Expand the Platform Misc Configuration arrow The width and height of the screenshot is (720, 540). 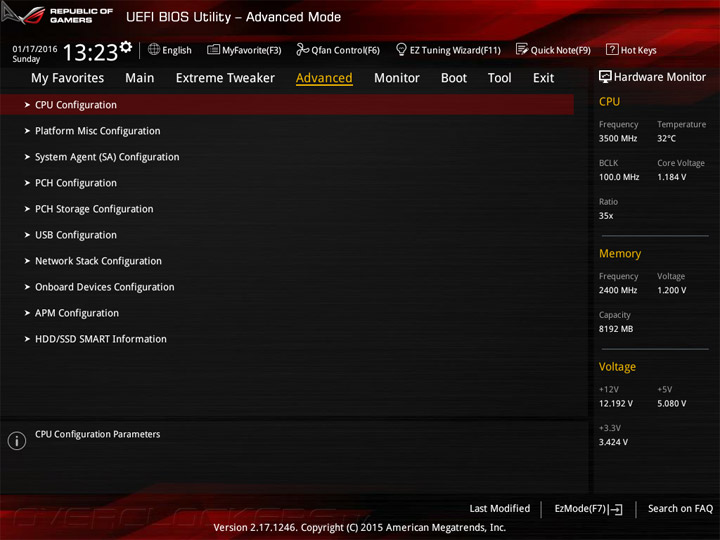click(27, 131)
